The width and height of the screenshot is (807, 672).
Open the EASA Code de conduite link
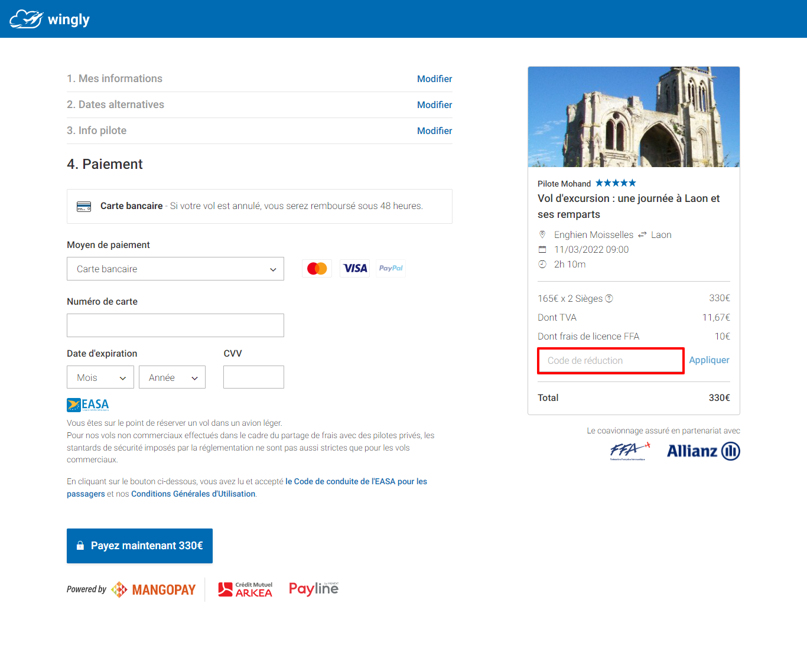356,482
